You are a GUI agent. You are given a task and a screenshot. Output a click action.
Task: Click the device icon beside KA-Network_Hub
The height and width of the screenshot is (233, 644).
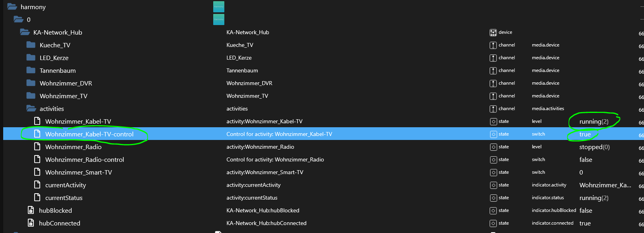point(493,32)
